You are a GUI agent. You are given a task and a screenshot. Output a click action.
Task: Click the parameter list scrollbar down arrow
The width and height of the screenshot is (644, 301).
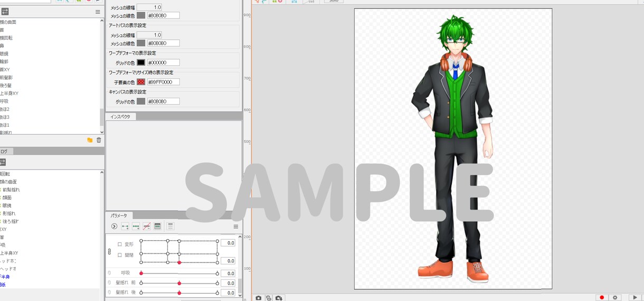[x=240, y=297]
